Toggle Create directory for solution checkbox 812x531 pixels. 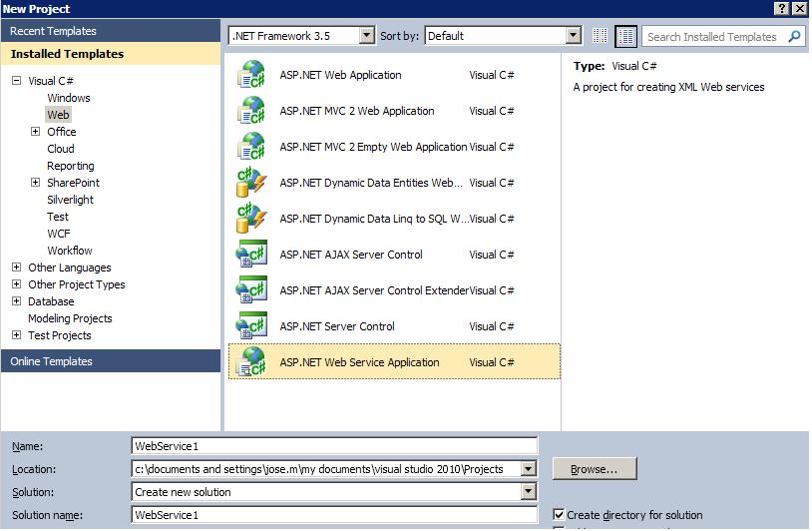click(559, 514)
